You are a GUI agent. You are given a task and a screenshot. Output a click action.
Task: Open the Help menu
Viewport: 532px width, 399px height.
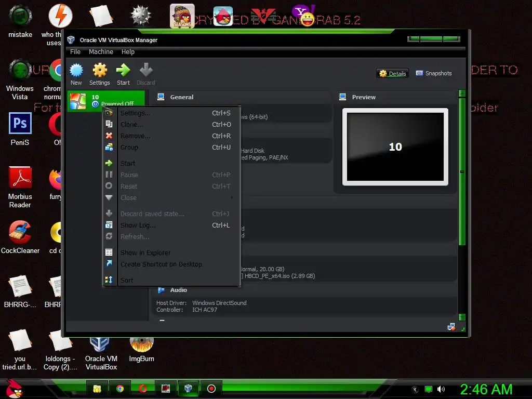(128, 51)
